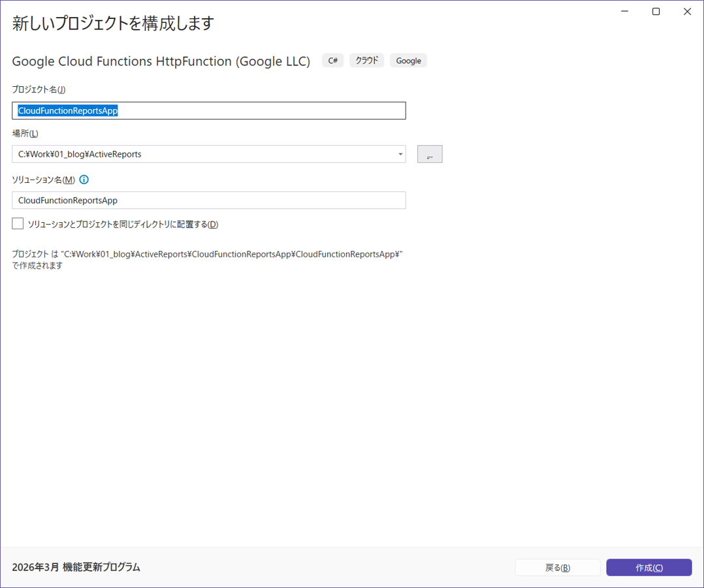Viewport: 704px width, 588px height.
Task: Click the Google tag badge
Action: point(409,61)
